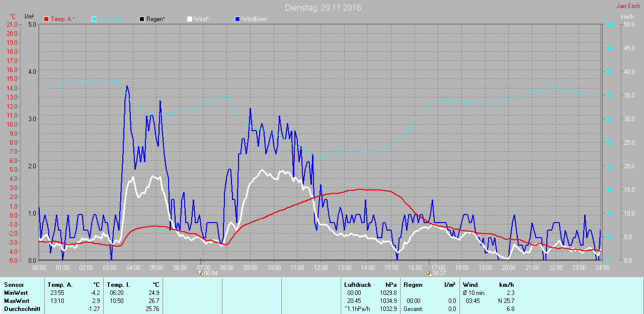644x314 pixels.
Task: Click the black Regen legend square
Action: tap(142, 19)
